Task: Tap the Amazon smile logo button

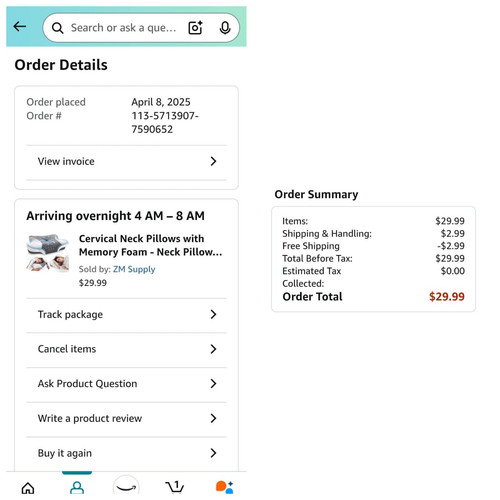Action: [x=126, y=487]
